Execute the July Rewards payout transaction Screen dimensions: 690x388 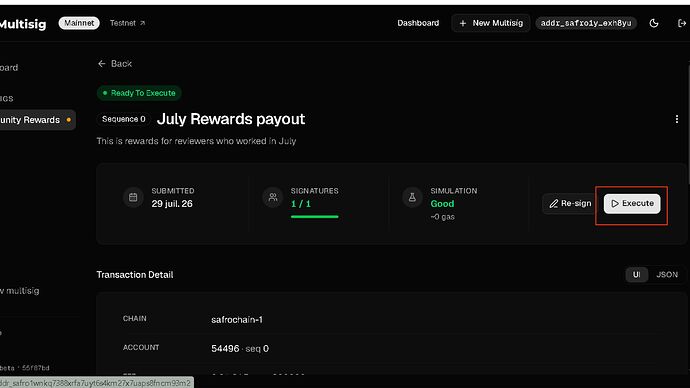pos(632,204)
